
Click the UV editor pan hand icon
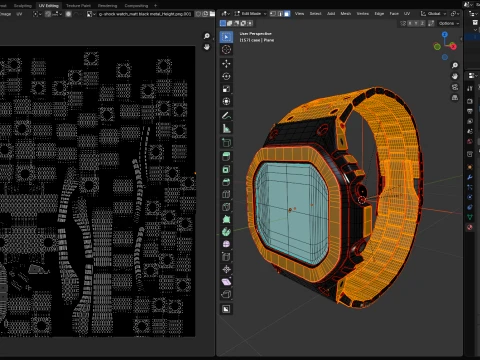[x=207, y=47]
